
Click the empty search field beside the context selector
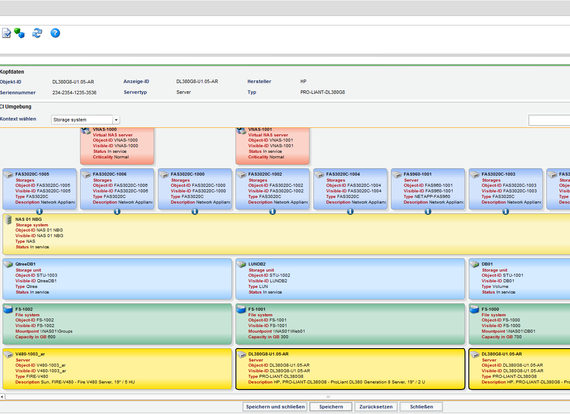[x=549, y=120]
